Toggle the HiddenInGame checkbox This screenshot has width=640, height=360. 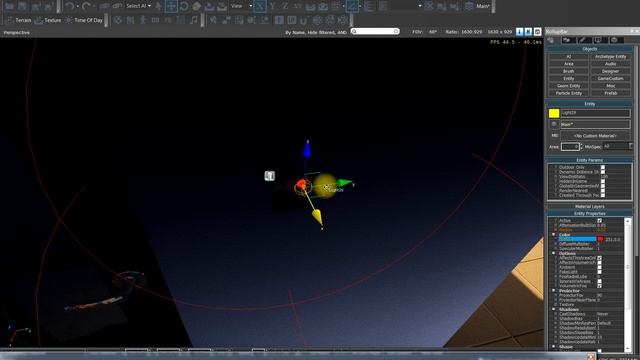603,181
